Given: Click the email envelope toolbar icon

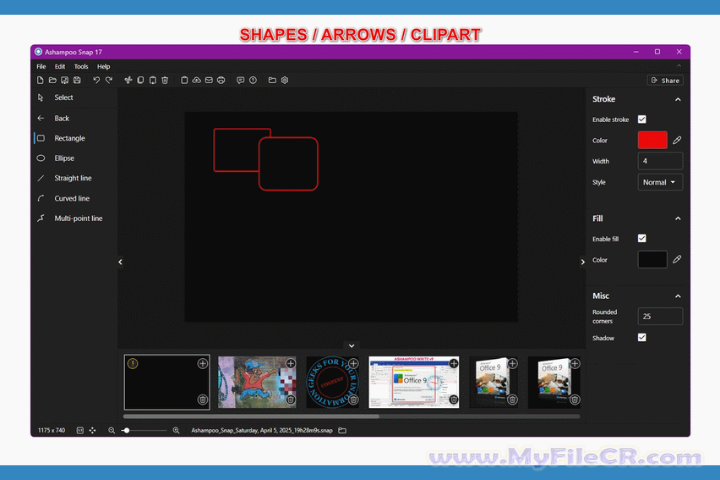Looking at the screenshot, I should 209,80.
